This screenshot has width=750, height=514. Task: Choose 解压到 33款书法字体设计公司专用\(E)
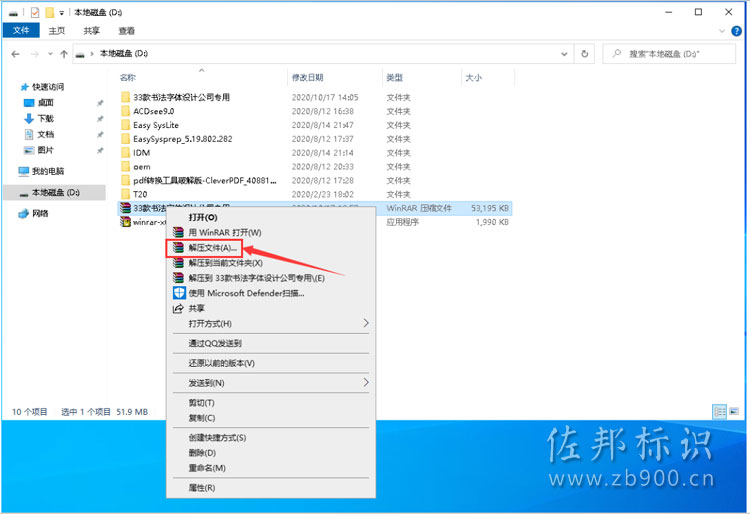click(271, 278)
